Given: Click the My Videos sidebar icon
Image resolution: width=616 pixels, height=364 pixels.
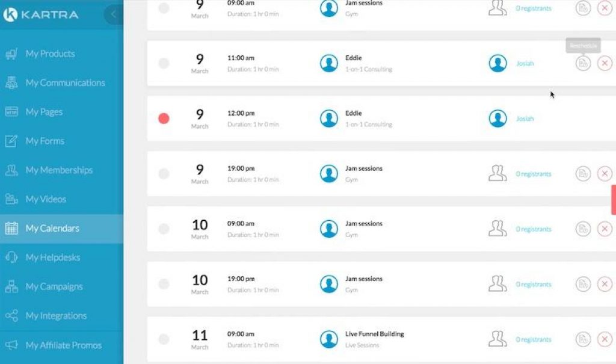Looking at the screenshot, I should pyautogui.click(x=11, y=199).
